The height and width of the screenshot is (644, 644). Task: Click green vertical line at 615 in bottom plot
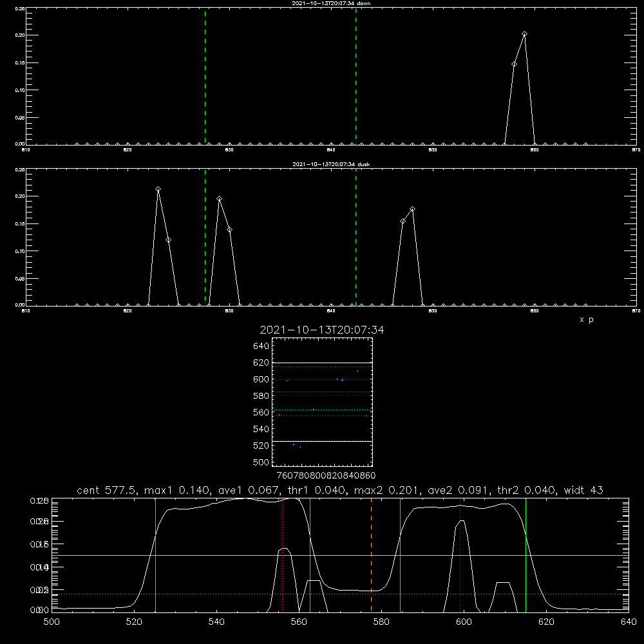(526, 555)
